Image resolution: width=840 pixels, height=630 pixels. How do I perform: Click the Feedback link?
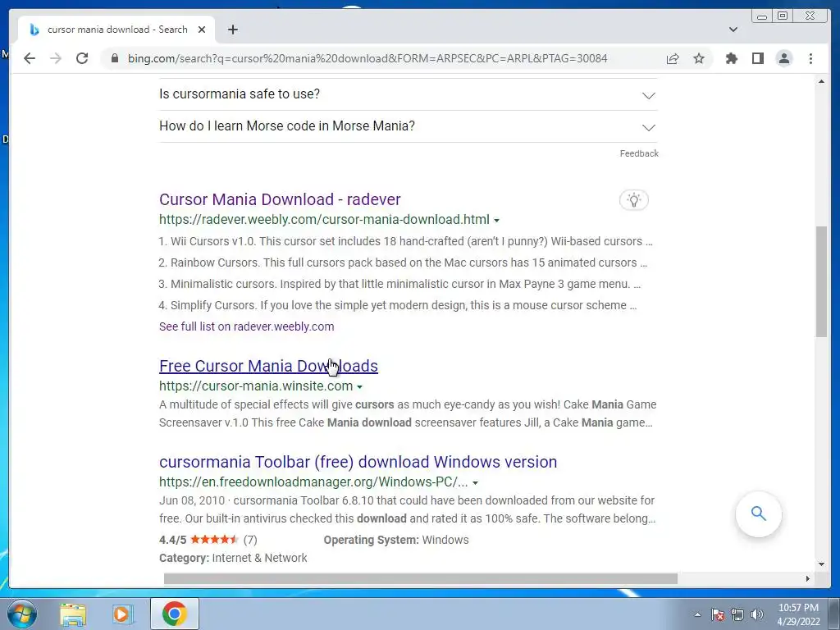click(x=639, y=153)
